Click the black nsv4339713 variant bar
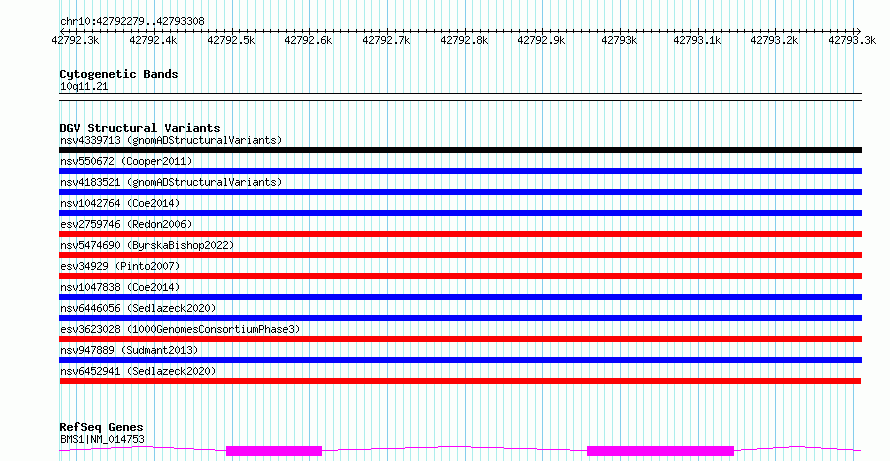The width and height of the screenshot is (890, 461). point(460,150)
